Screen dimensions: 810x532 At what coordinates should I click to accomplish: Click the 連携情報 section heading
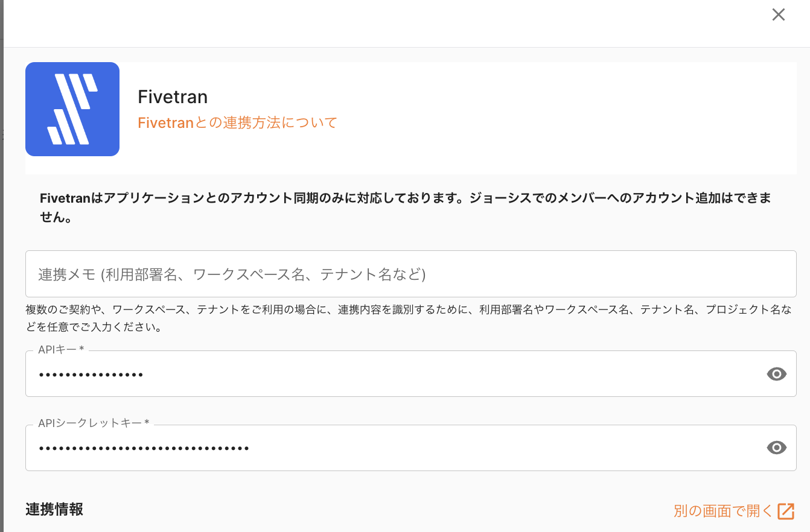pyautogui.click(x=54, y=510)
